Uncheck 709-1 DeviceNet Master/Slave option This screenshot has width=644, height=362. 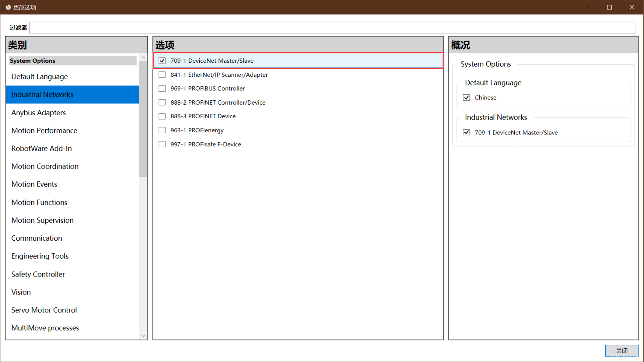[x=162, y=61]
